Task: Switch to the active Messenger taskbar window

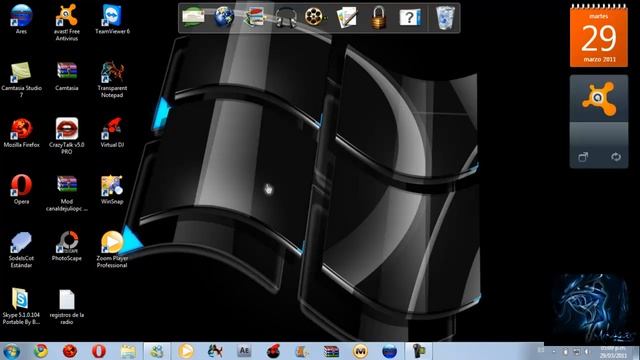Action: point(157,351)
